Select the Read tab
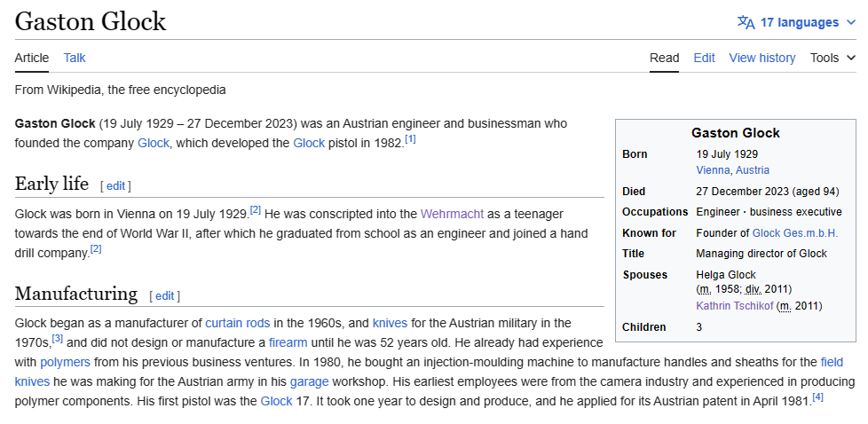 (664, 58)
